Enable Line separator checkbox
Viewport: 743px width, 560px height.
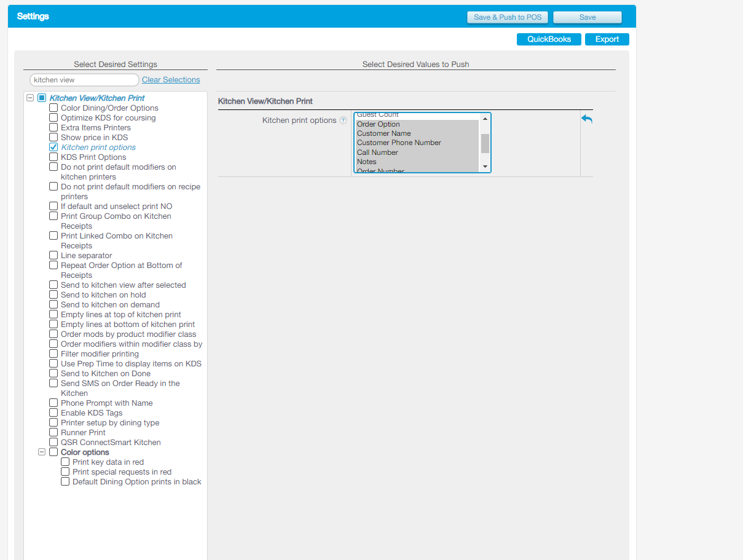tap(53, 255)
